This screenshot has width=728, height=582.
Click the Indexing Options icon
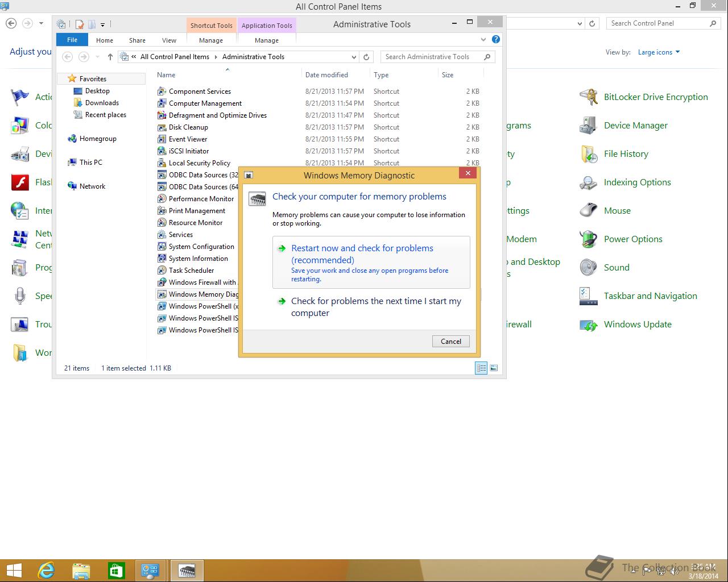588,182
